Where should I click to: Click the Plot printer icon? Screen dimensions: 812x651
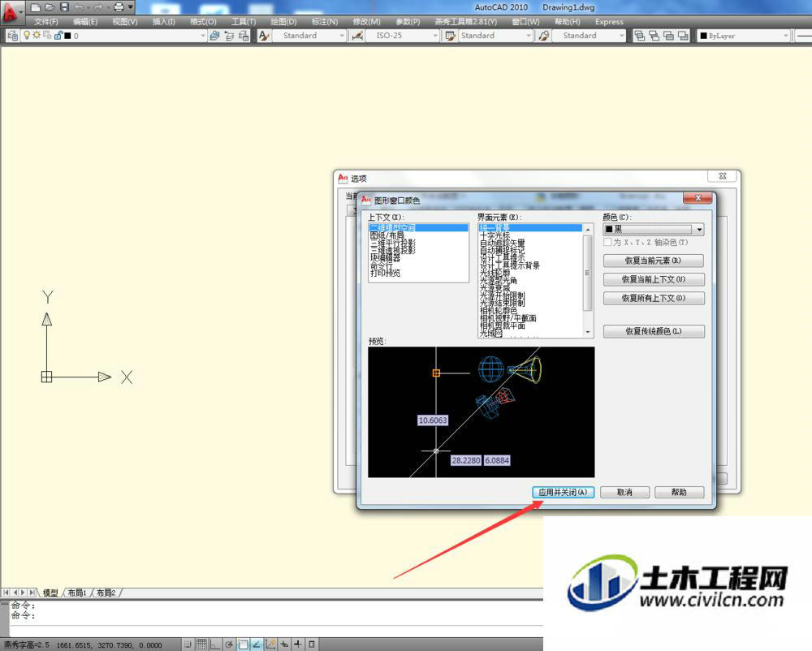pyautogui.click(x=119, y=7)
